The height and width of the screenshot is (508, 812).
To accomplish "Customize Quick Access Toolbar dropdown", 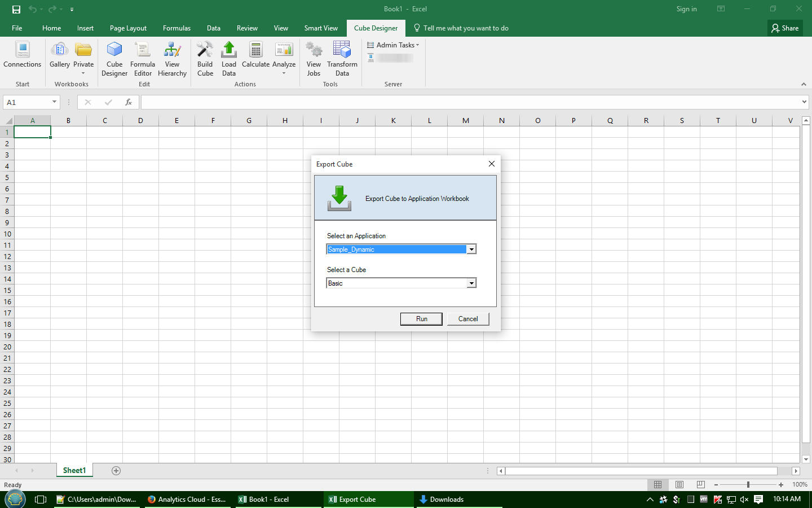I will 72,9.
